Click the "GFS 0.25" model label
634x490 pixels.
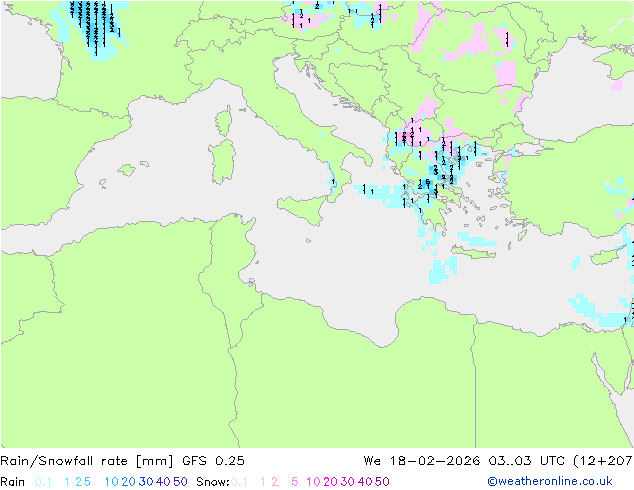pyautogui.click(x=213, y=461)
